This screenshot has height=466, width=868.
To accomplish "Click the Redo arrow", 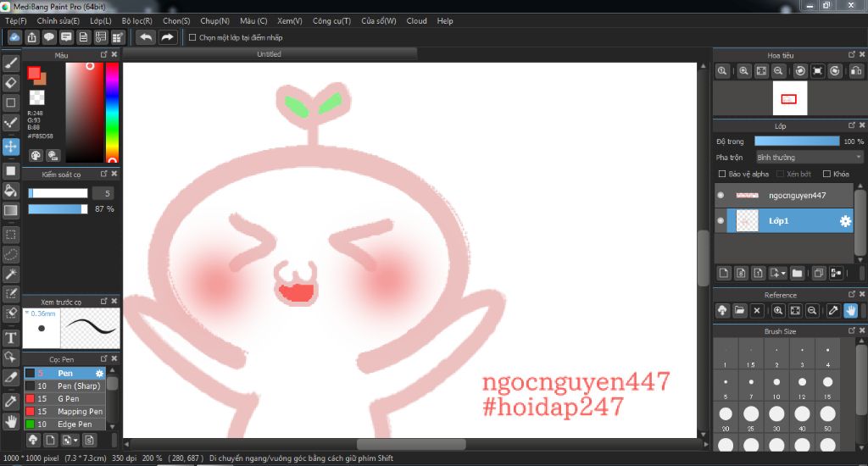I will pos(167,37).
